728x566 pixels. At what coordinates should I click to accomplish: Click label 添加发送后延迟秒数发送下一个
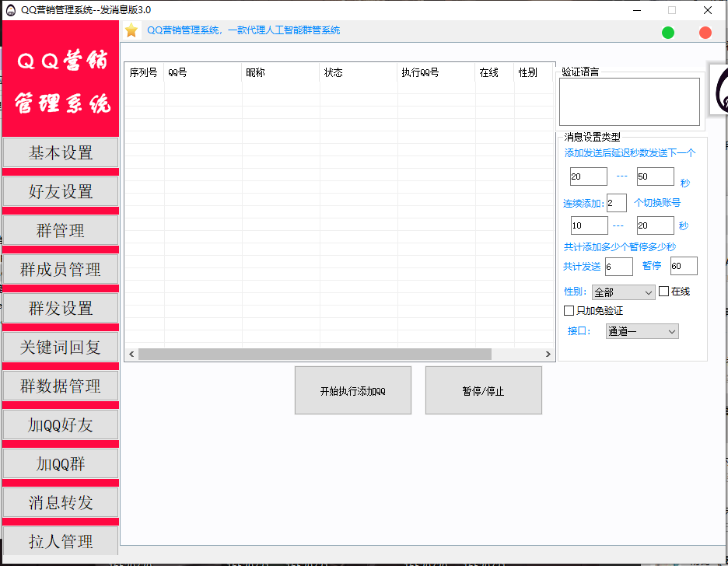[629, 152]
